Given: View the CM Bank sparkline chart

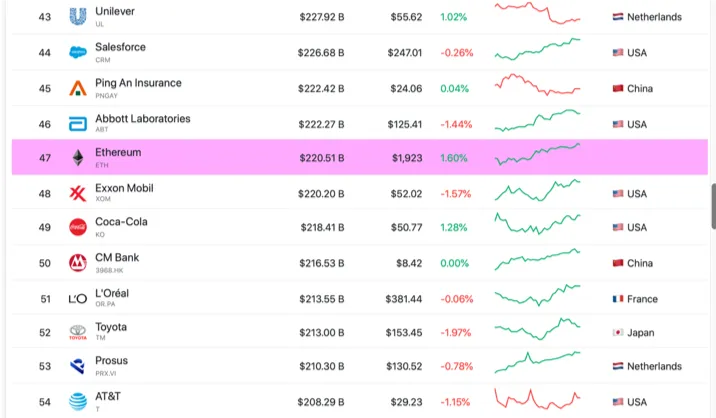Looking at the screenshot, I should tap(537, 260).
